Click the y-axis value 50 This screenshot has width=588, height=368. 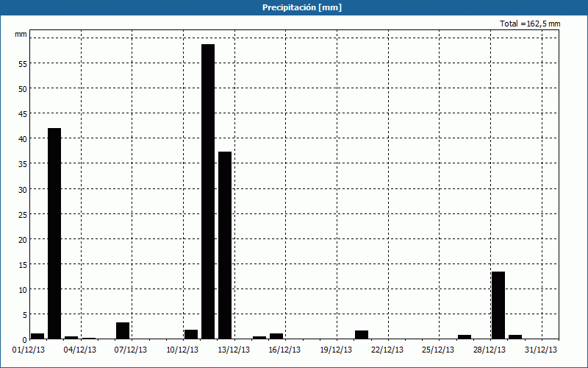(23, 89)
